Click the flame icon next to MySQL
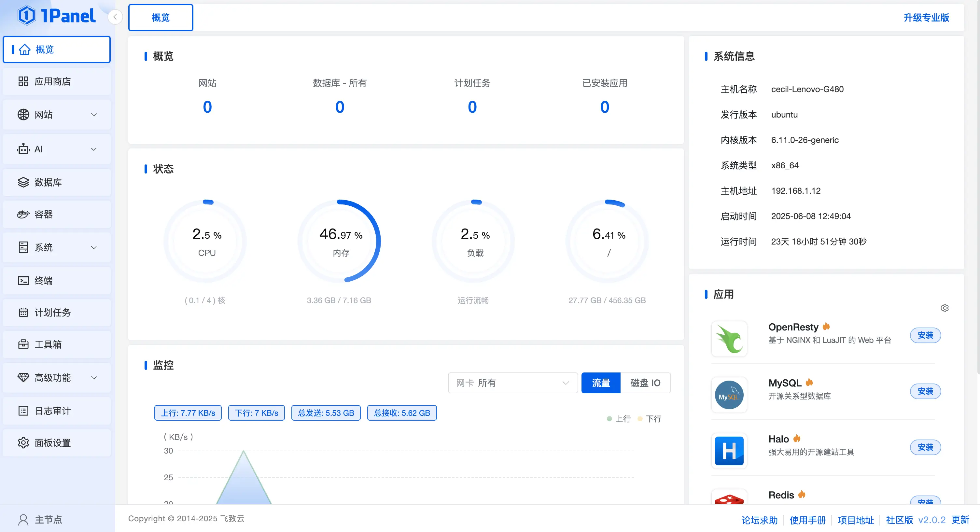This screenshot has height=532, width=980. (809, 383)
